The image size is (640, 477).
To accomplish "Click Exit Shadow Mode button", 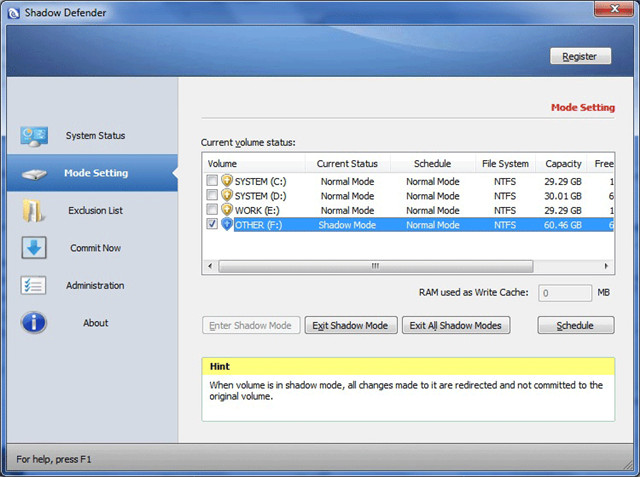I will tap(351, 325).
